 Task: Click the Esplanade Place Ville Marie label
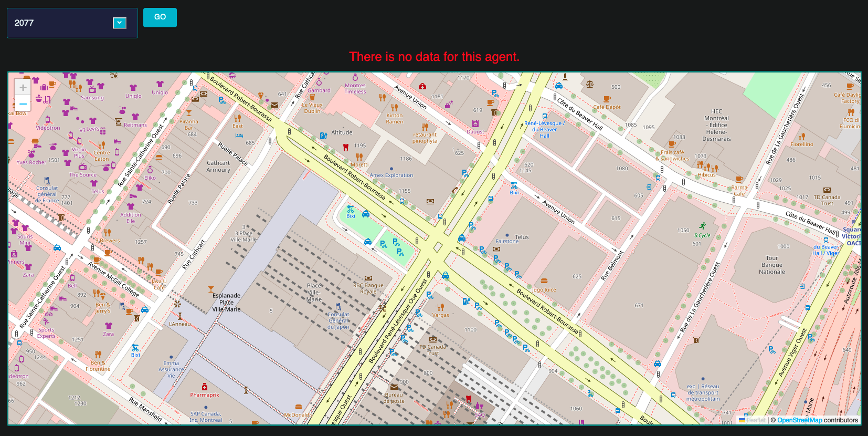coord(226,303)
